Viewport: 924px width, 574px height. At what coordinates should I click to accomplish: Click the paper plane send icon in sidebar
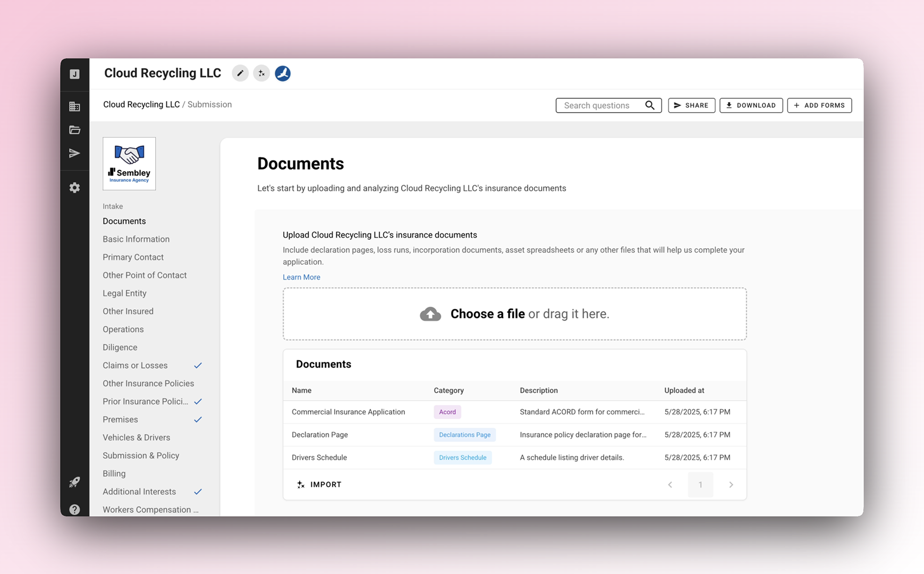click(x=74, y=153)
